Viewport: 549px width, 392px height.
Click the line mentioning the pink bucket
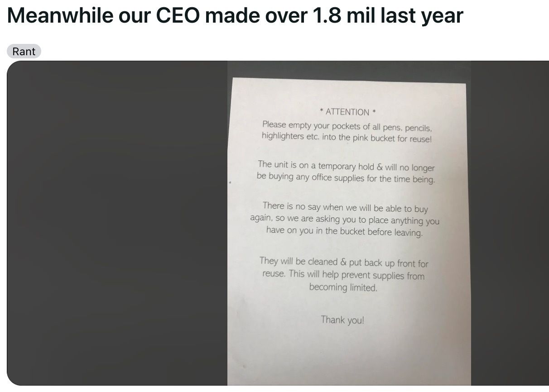pos(347,137)
